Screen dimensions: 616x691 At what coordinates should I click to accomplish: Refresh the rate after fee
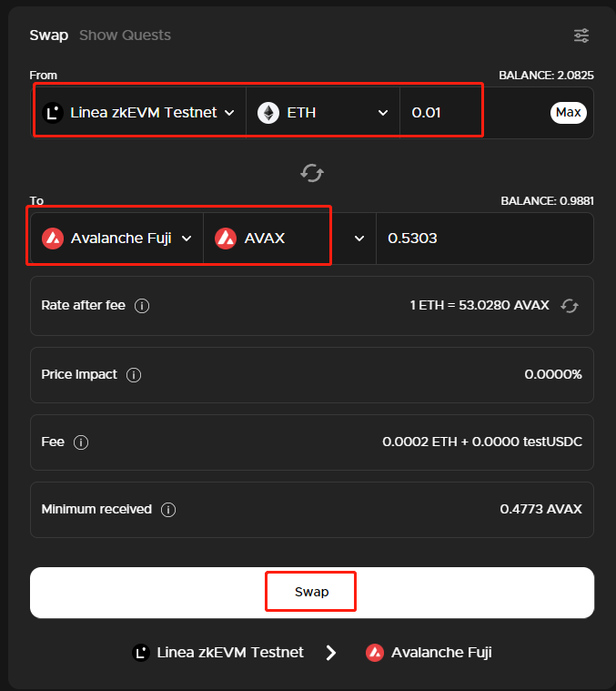tap(570, 306)
